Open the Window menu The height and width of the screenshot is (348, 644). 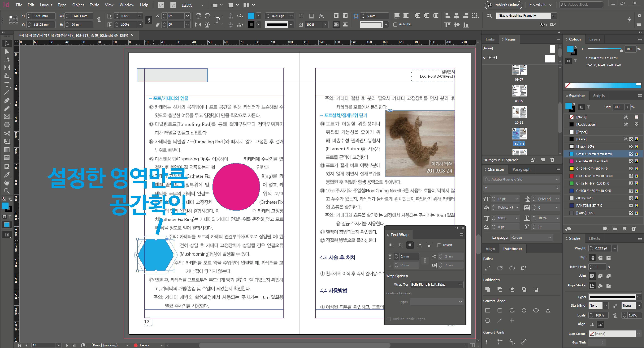click(x=127, y=5)
